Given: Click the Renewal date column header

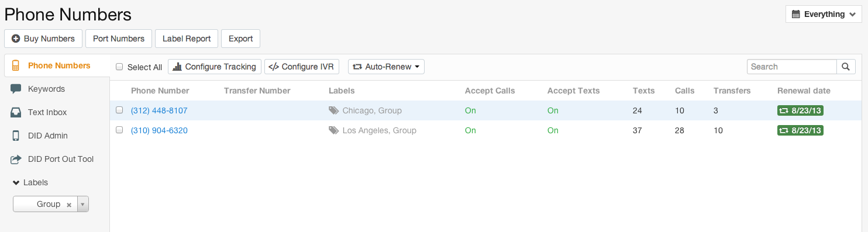Looking at the screenshot, I should click(804, 91).
